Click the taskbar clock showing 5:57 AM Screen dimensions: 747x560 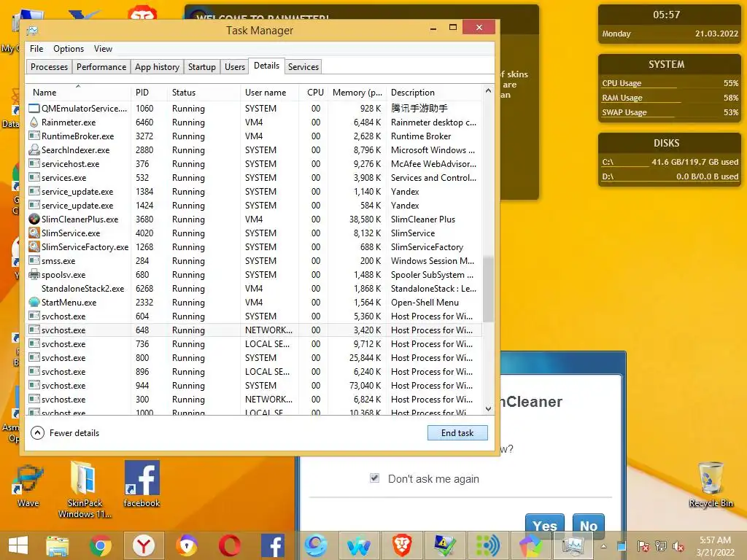click(x=715, y=546)
